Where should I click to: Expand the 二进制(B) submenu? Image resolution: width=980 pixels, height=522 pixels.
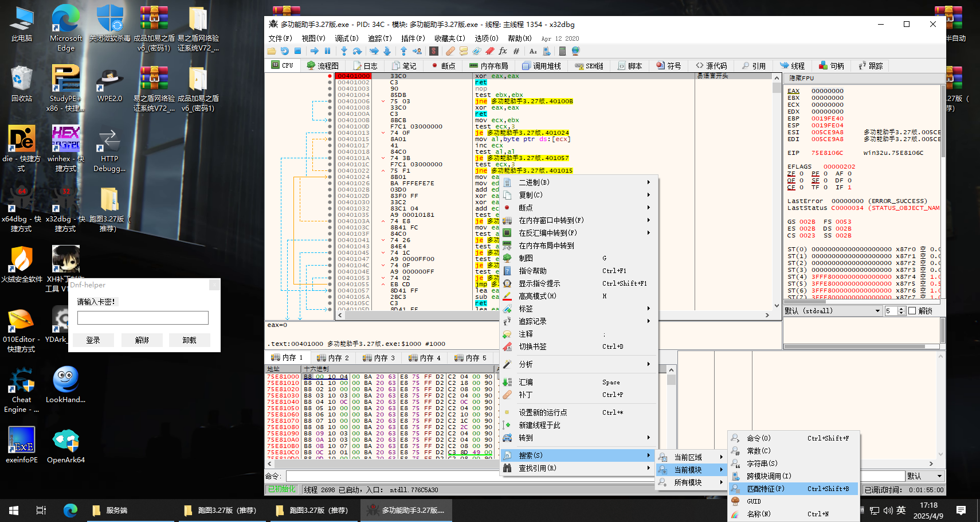[x=579, y=182]
